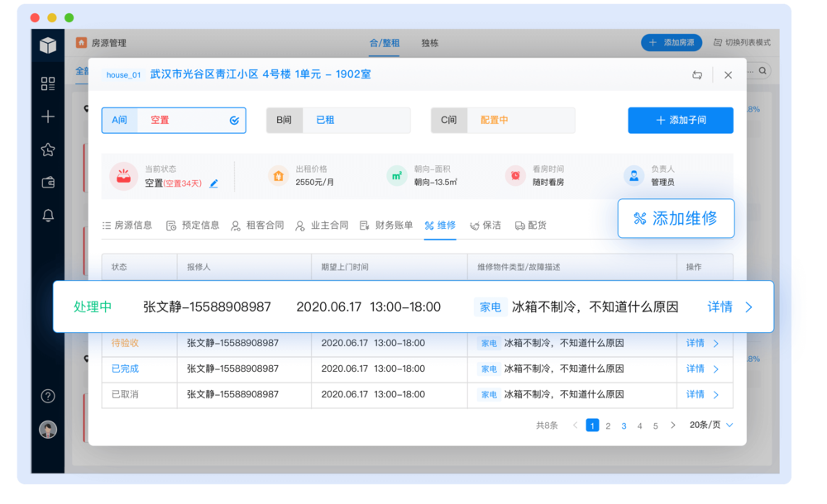Viewport: 827px width, 504px height.
Task: Open 详情 of the 已取消 row
Action: [696, 394]
